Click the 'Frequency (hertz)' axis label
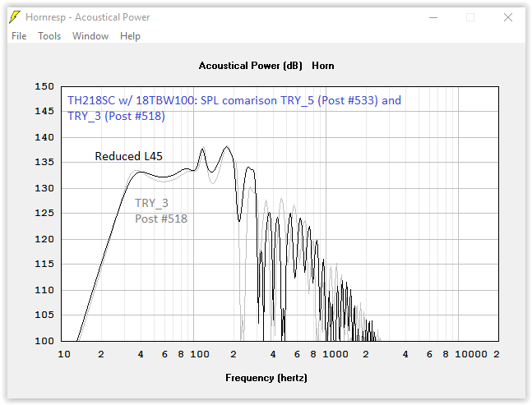Viewport: 532px width, 405px height. [x=266, y=378]
